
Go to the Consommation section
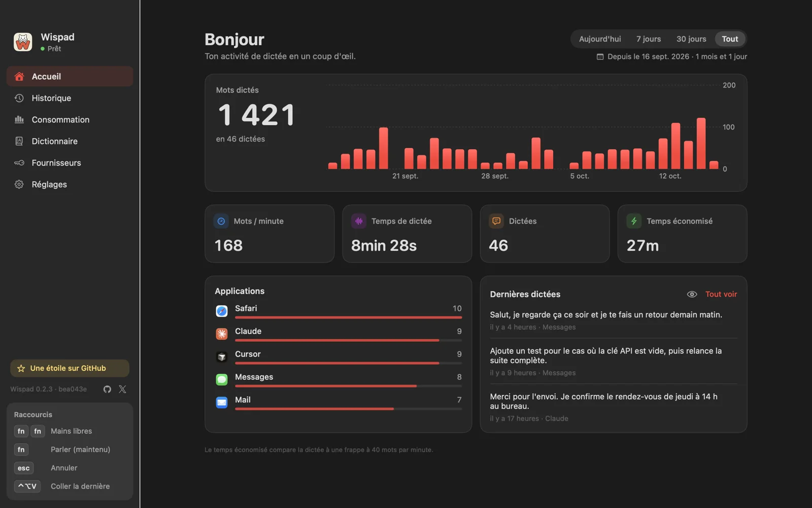[x=70, y=119]
